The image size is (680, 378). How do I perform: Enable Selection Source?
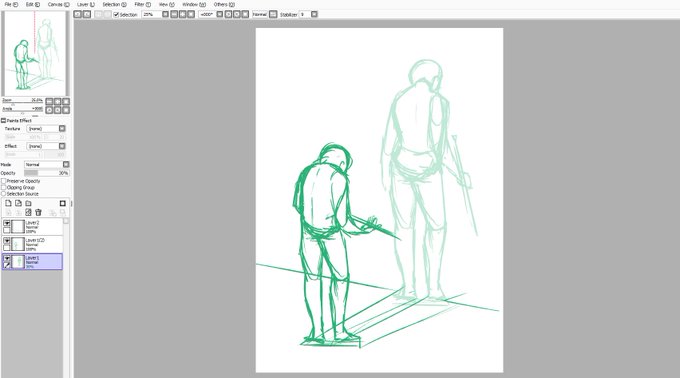(x=3, y=194)
